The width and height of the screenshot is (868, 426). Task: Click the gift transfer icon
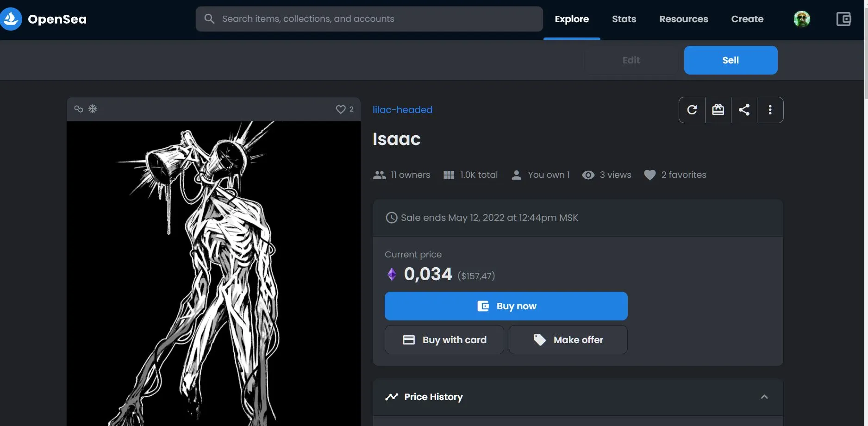tap(718, 110)
